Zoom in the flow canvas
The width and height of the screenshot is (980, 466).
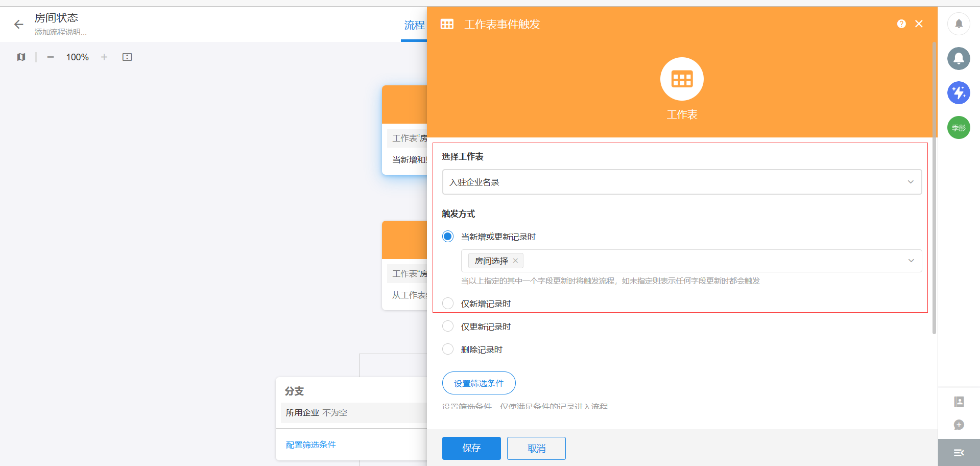pos(104,57)
